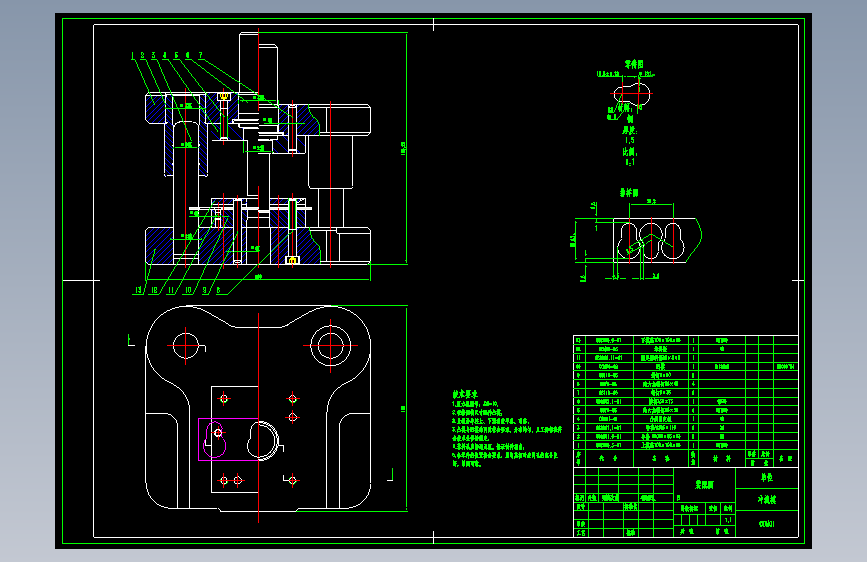Click the 单位 cell in title block
Image resolution: width=867 pixels, height=562 pixels.
click(766, 477)
